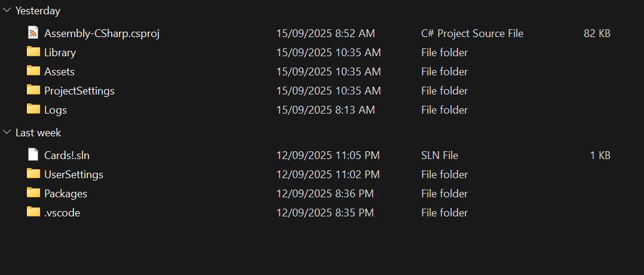Select the ProjectSettings folder name
This screenshot has height=275, width=644.
coord(79,91)
